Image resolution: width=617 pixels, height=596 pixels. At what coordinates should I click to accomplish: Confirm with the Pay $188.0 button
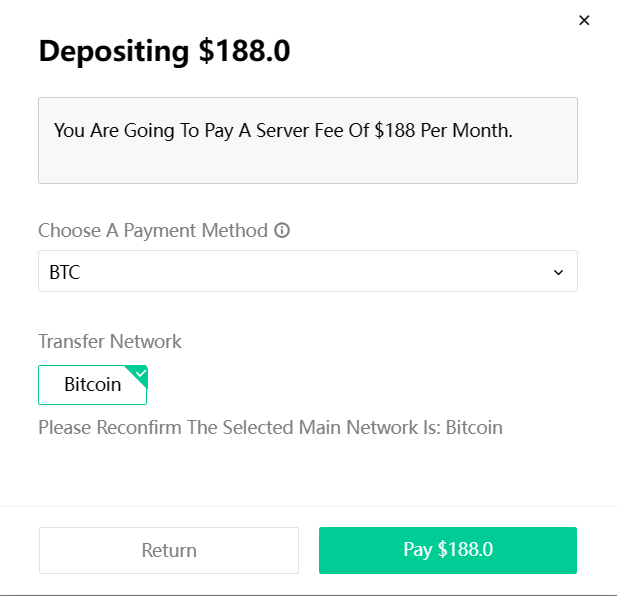(448, 550)
